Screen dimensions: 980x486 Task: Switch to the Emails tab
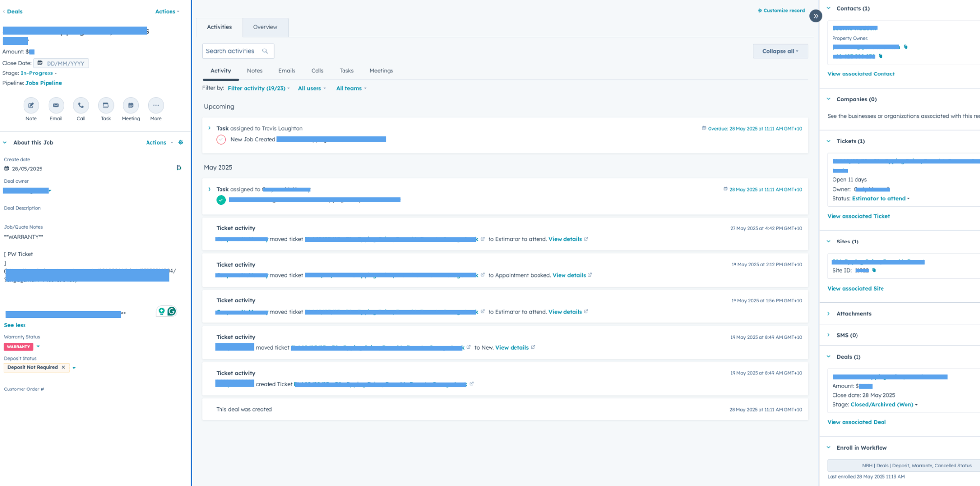tap(287, 71)
